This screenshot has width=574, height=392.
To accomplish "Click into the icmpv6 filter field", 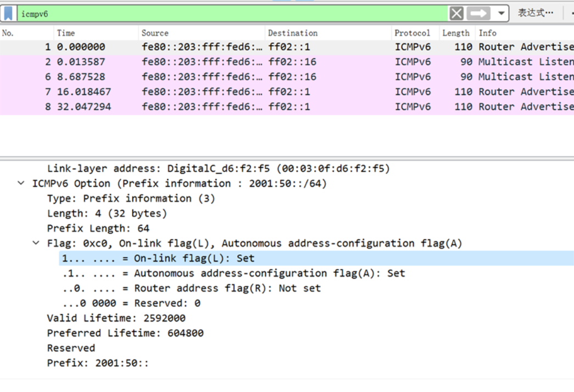I will click(x=232, y=14).
